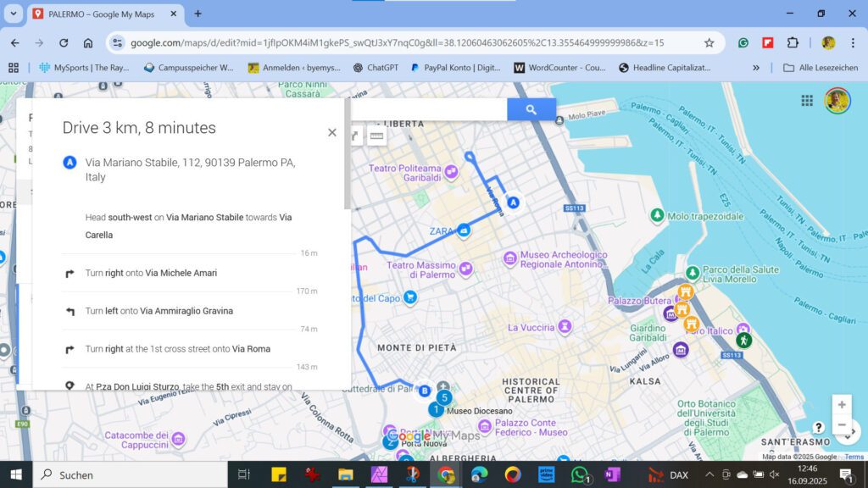Select the PALERMO Google My Maps tab
The image size is (868, 488).
click(102, 14)
